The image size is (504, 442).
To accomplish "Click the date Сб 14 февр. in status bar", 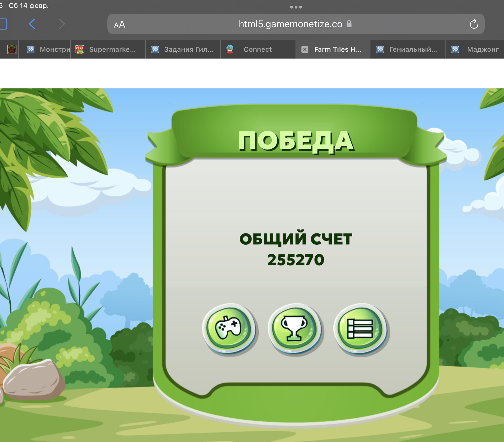I will tap(29, 6).
